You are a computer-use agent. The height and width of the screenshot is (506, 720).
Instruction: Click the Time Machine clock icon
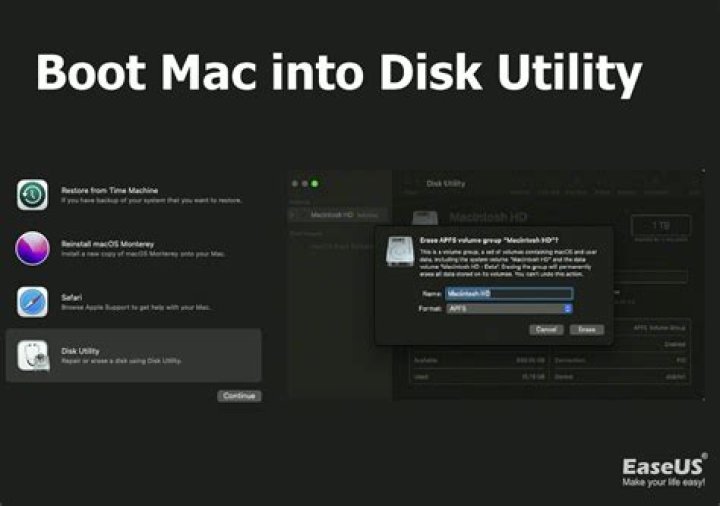[x=32, y=194]
